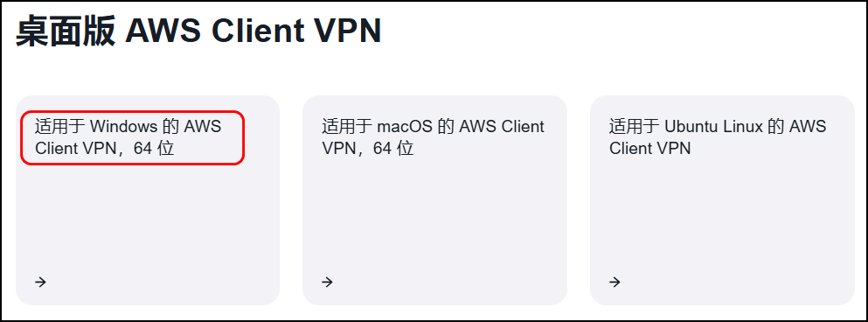Click the red-outlined Windows client title box
Image resolution: width=868 pixels, height=322 pixels.
coord(132,137)
